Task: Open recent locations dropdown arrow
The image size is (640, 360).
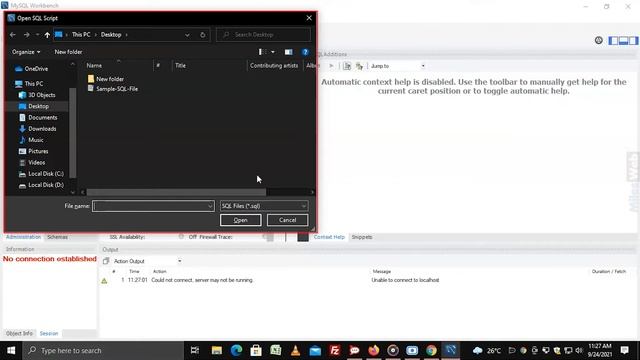Action: point(37,35)
